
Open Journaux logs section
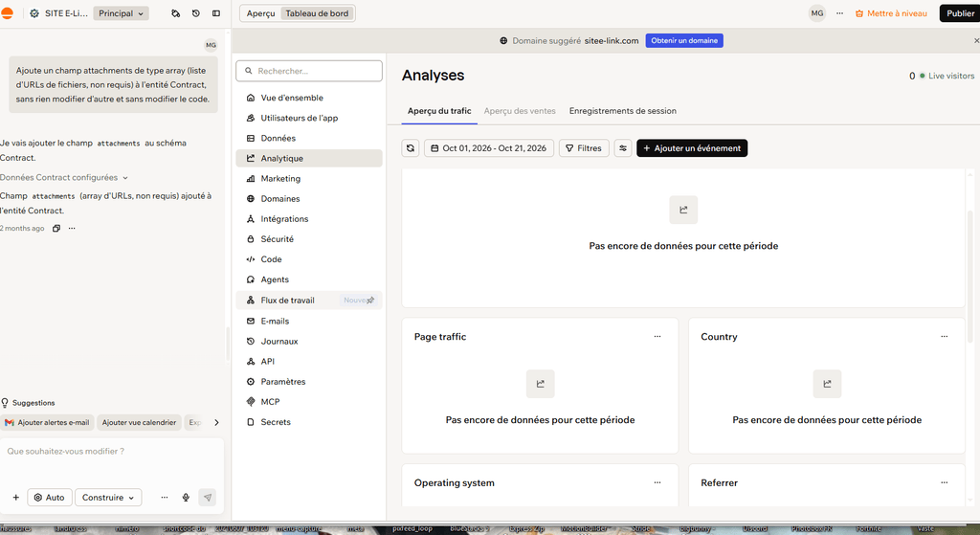tap(309, 342)
